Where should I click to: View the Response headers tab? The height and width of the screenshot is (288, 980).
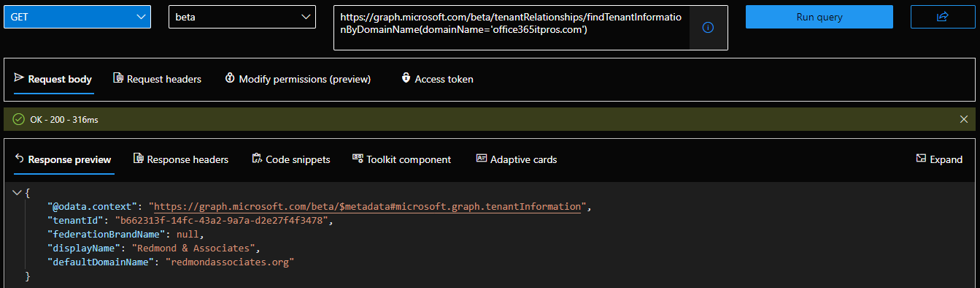tap(181, 159)
